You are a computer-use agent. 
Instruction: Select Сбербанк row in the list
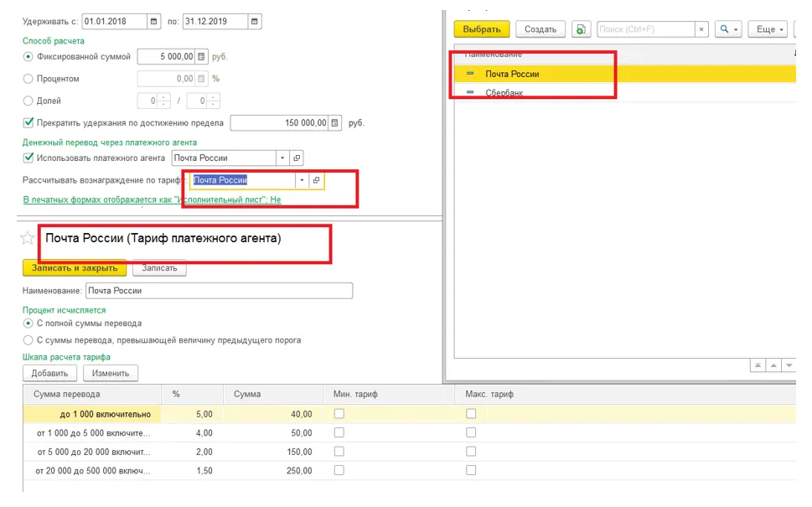(504, 93)
